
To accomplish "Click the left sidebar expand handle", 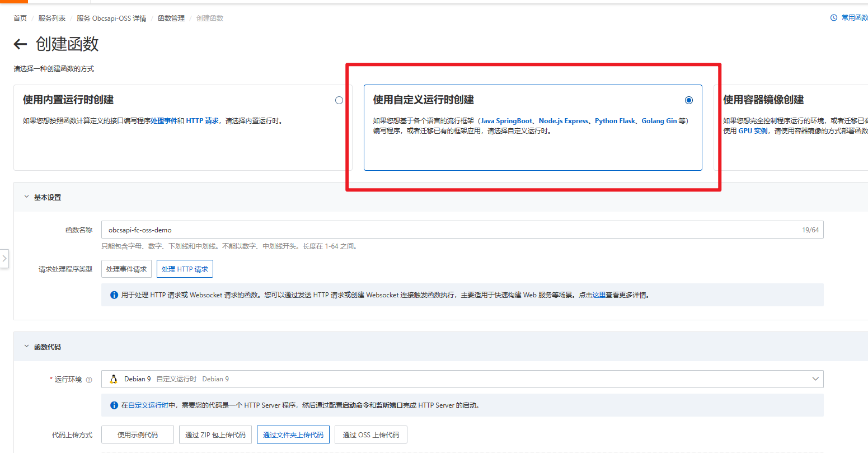I will click(x=4, y=259).
